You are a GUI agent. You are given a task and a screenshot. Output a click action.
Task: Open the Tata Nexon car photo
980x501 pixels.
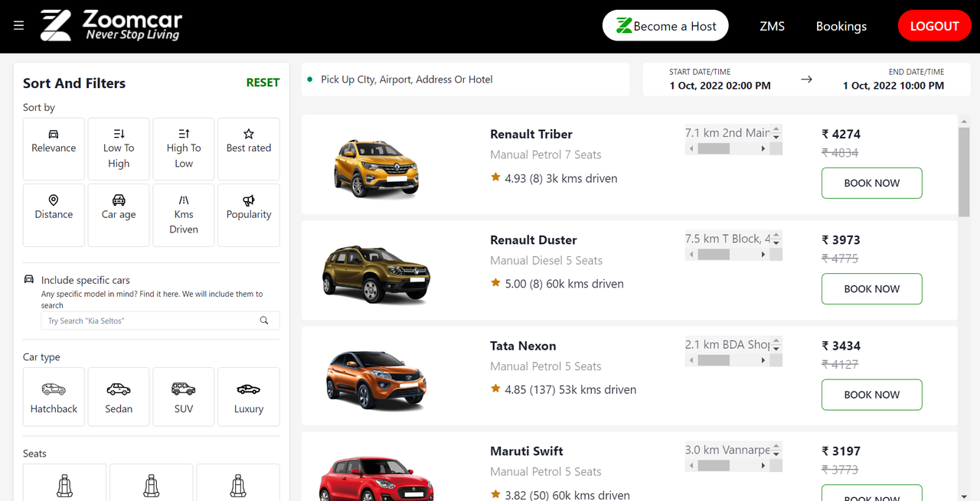(377, 380)
